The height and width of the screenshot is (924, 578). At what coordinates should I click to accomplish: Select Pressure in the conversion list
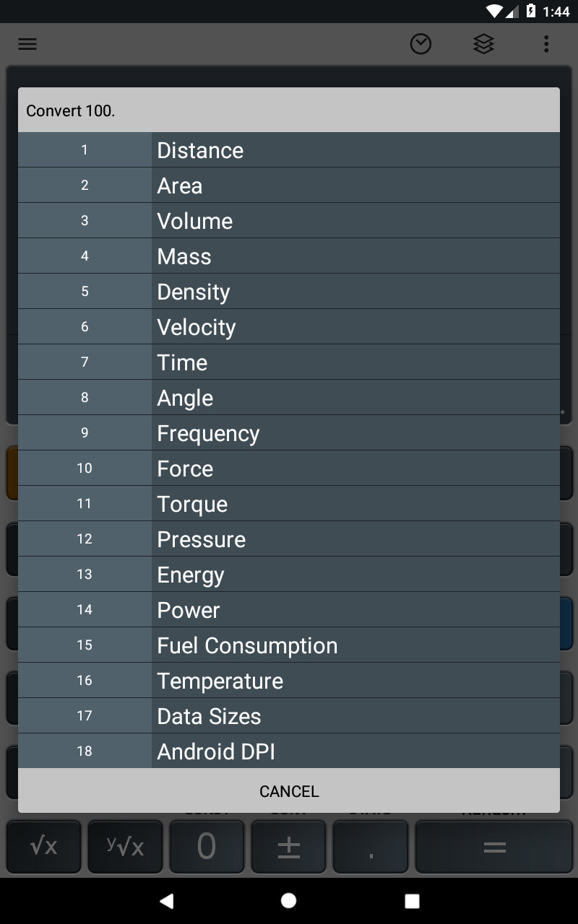click(289, 539)
